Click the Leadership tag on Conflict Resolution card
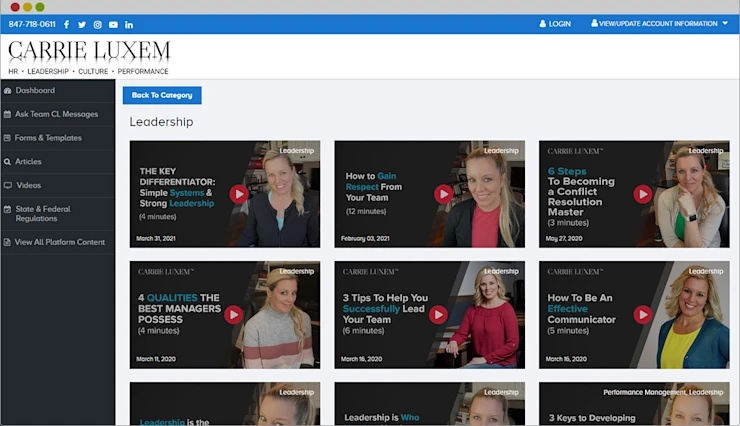This screenshot has width=740, height=426. click(706, 150)
